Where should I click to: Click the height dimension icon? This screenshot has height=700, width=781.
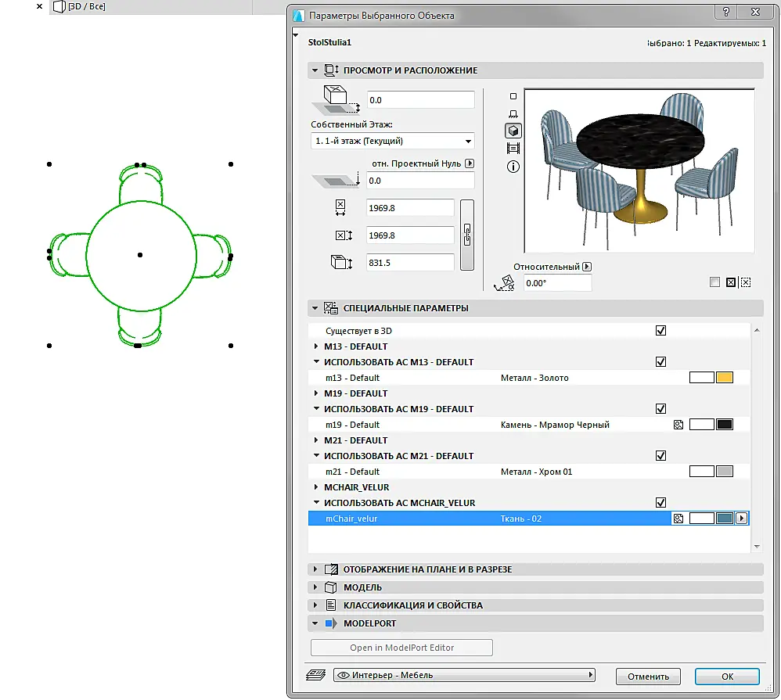(342, 262)
